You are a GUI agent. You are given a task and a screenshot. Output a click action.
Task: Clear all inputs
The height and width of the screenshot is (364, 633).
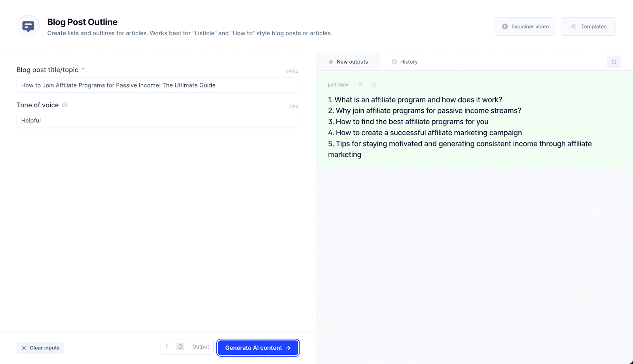click(x=40, y=348)
